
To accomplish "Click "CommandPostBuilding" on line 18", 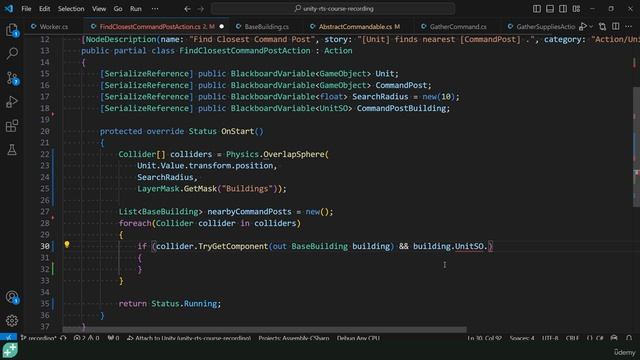I will point(401,108).
